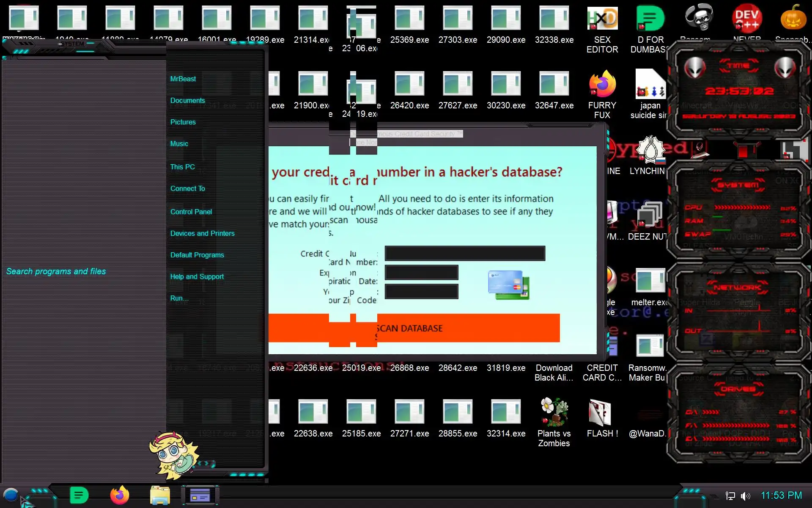
Task: Open the melter.exe desktop icon
Action: [x=650, y=281]
